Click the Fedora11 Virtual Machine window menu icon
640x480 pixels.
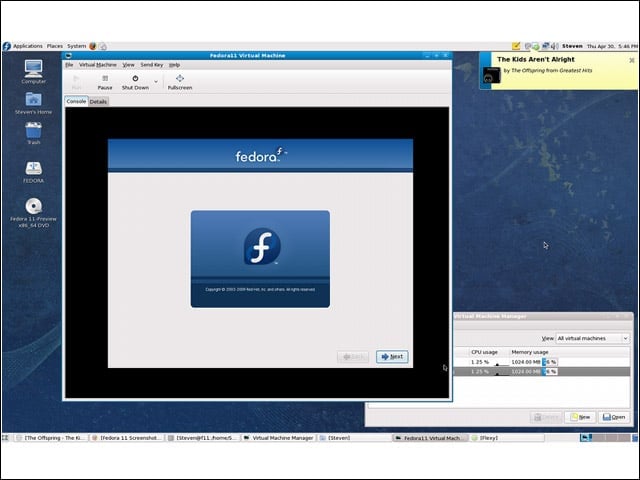click(x=68, y=56)
